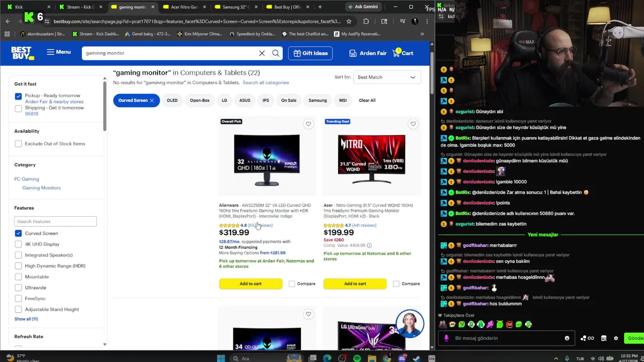Show more bookmarks with the chevron
This screenshot has height=362, width=644.
tap(422, 34)
